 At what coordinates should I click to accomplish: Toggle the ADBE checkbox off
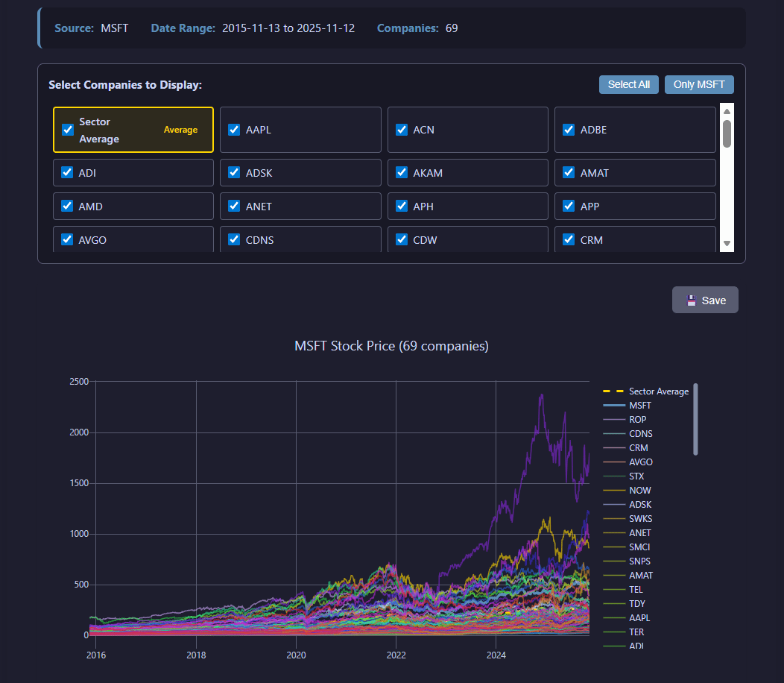pos(569,130)
